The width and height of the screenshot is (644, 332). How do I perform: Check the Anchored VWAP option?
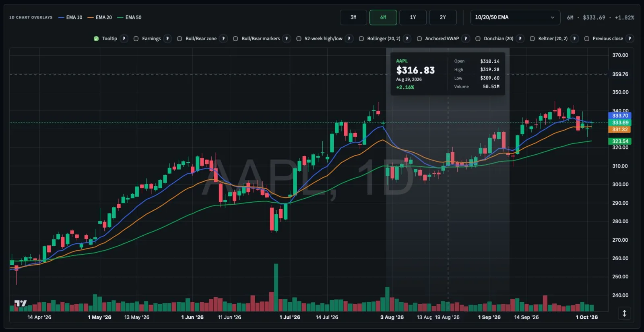pyautogui.click(x=419, y=39)
